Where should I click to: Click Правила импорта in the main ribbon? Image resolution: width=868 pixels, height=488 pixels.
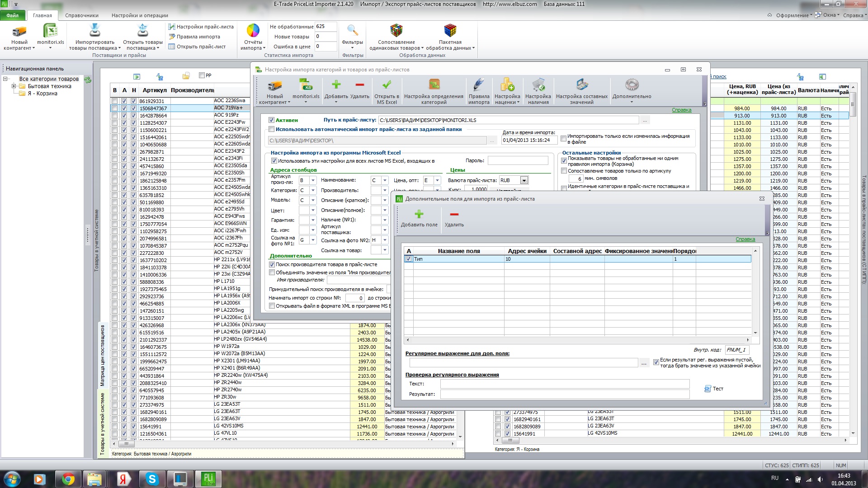click(194, 37)
